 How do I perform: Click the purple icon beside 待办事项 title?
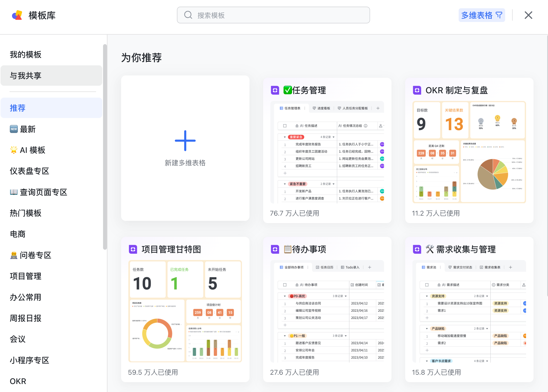pos(275,249)
